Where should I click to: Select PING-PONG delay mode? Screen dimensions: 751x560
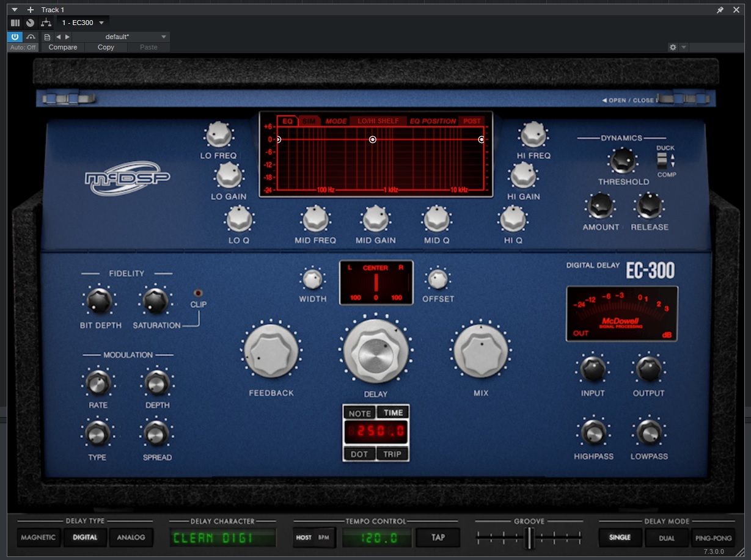click(x=713, y=537)
